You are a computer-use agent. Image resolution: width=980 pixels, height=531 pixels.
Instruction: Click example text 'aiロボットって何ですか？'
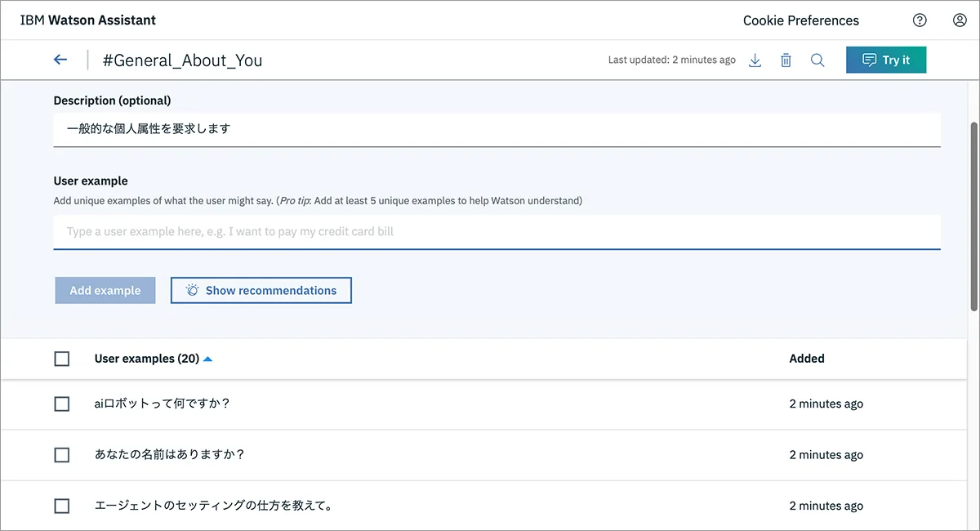163,404
